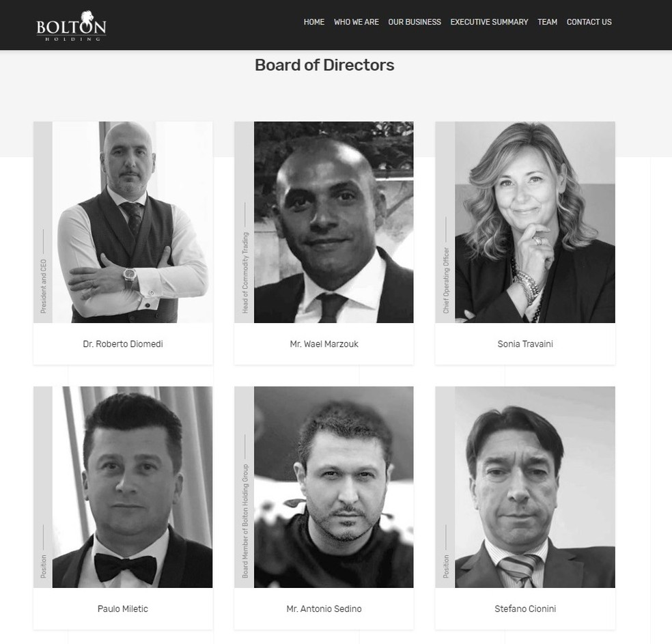
Task: Open the Mr. Antonio Sedino name link
Action: 324,608
